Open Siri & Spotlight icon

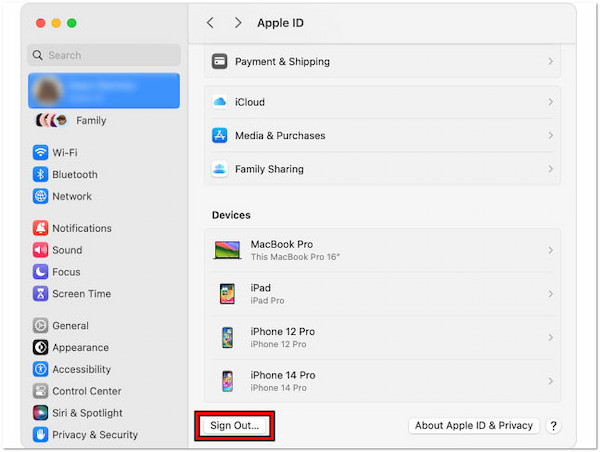[x=41, y=413]
